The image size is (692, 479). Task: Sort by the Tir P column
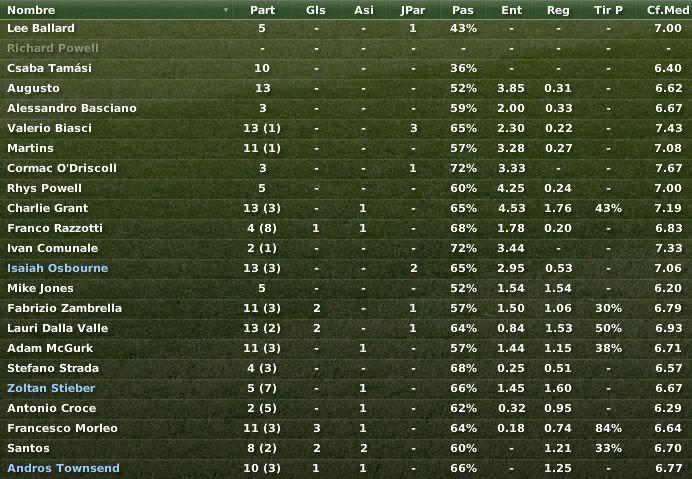[608, 10]
